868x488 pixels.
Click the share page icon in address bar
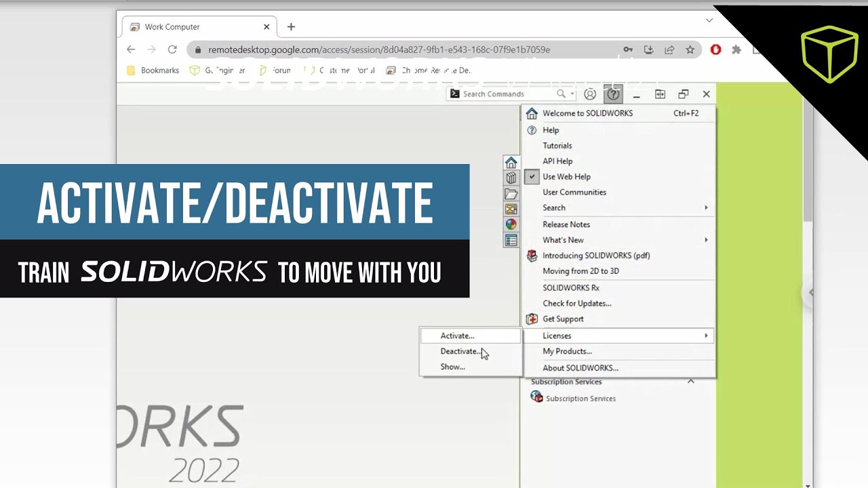tap(669, 49)
